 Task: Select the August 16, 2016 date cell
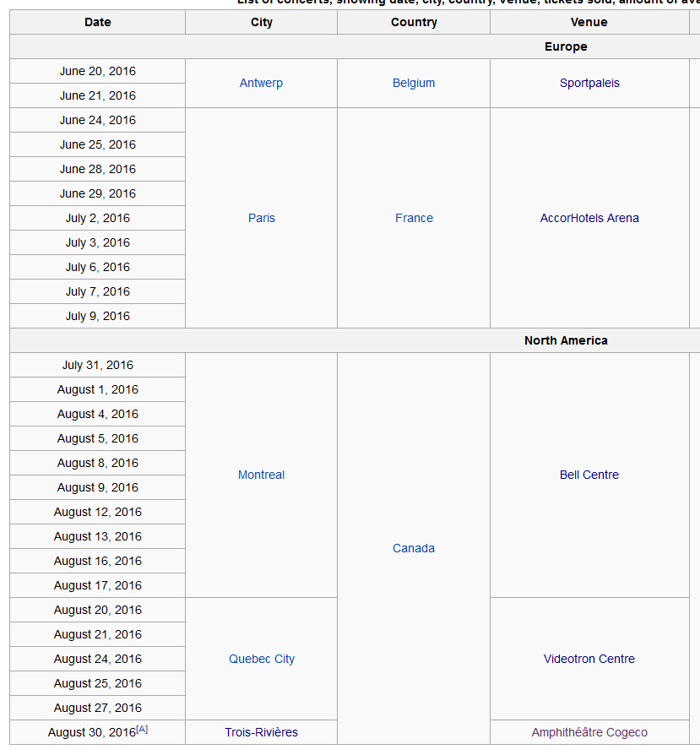tap(98, 561)
